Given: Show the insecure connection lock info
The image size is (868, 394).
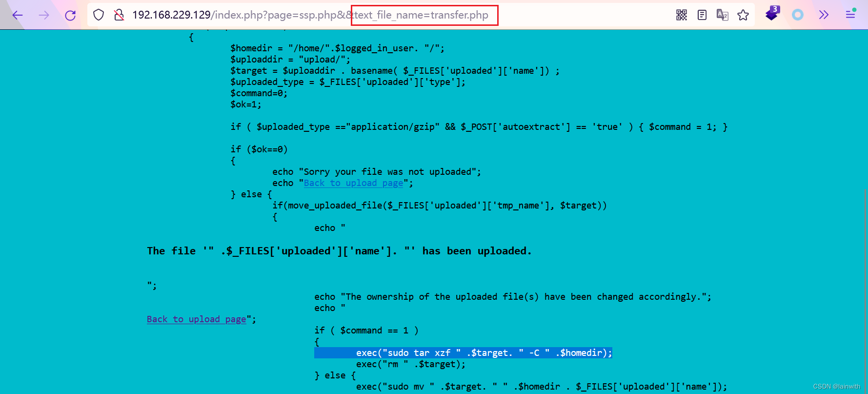Looking at the screenshot, I should pyautogui.click(x=119, y=15).
